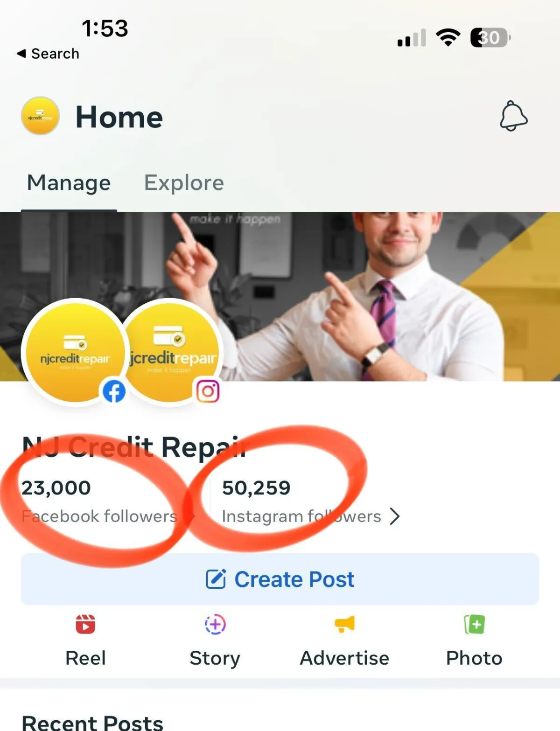Tap the Wi-Fi status icon
The height and width of the screenshot is (731, 560).
pyautogui.click(x=448, y=37)
